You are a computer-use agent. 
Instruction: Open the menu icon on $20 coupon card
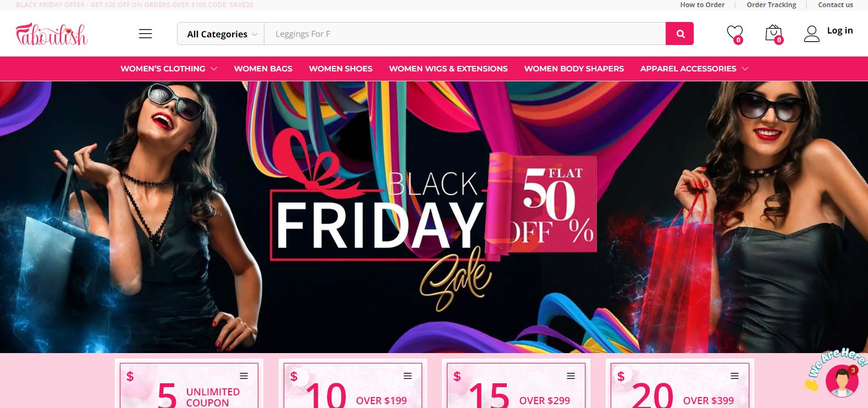[734, 376]
